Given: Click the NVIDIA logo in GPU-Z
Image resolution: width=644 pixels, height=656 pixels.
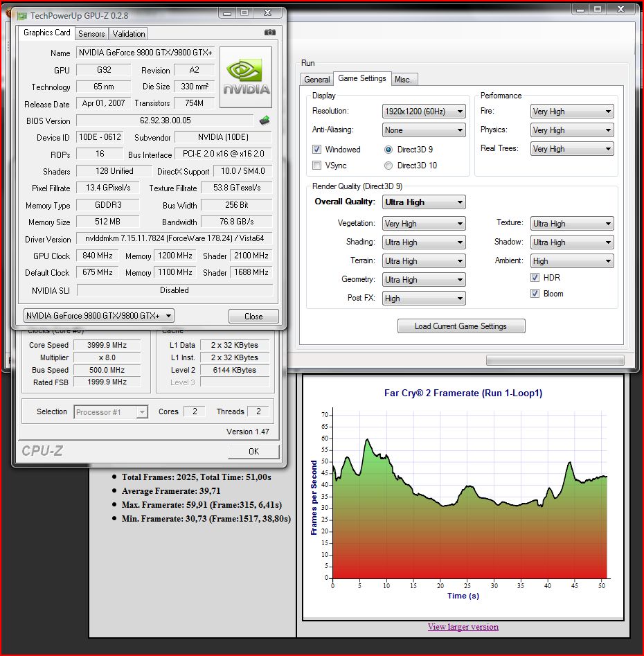Looking at the screenshot, I should pyautogui.click(x=246, y=77).
